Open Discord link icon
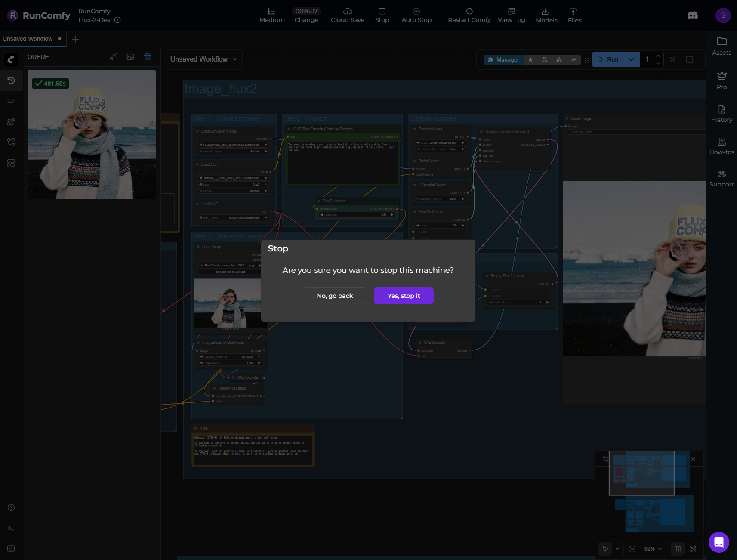 (x=692, y=15)
